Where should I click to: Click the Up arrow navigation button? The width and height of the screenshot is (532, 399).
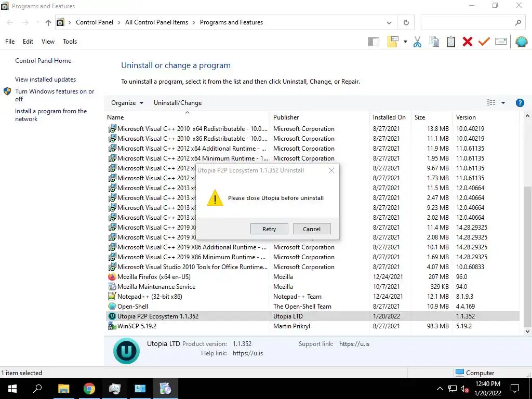(x=48, y=23)
